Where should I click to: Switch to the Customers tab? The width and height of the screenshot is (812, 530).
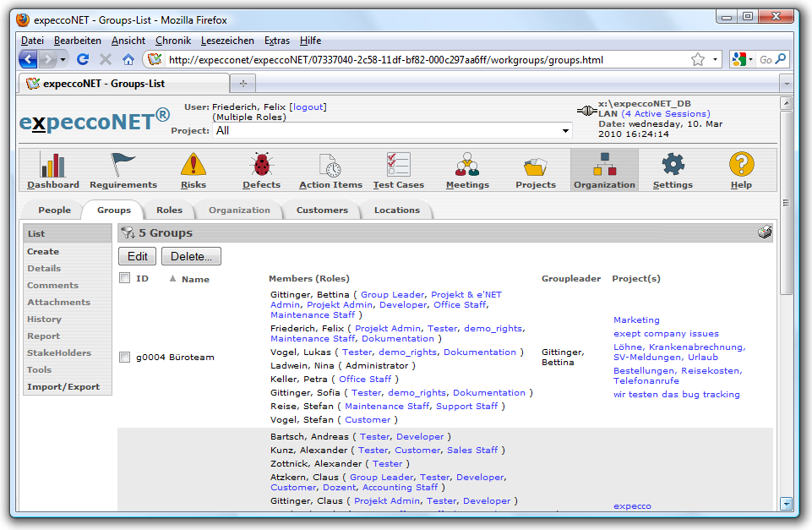322,210
